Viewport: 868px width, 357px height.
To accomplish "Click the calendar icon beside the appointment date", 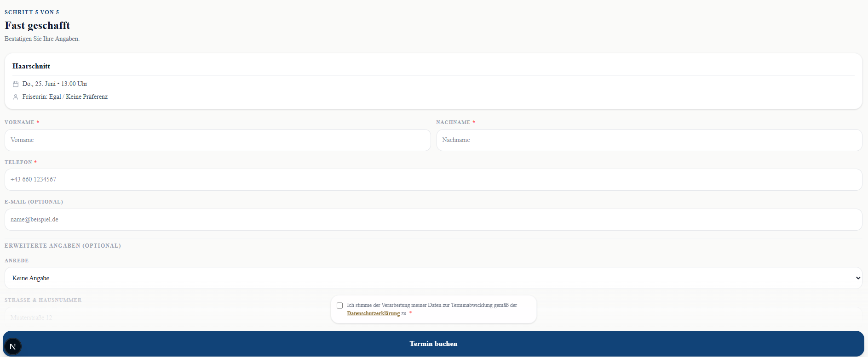I will [x=16, y=84].
